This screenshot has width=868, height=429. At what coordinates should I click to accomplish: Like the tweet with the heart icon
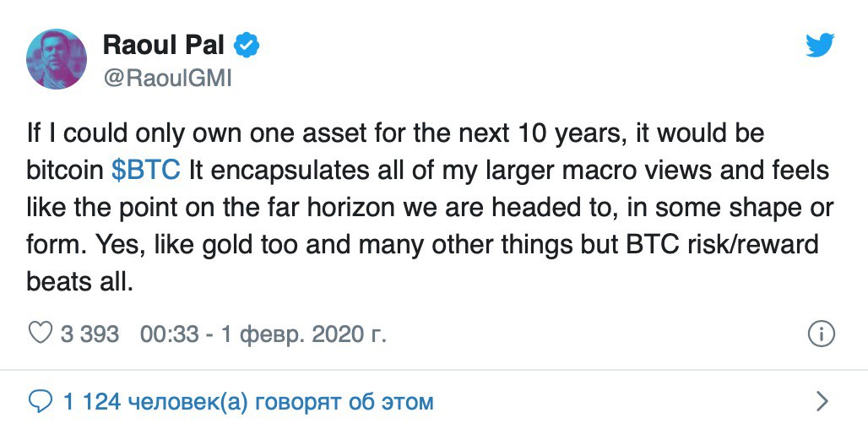coord(40,333)
